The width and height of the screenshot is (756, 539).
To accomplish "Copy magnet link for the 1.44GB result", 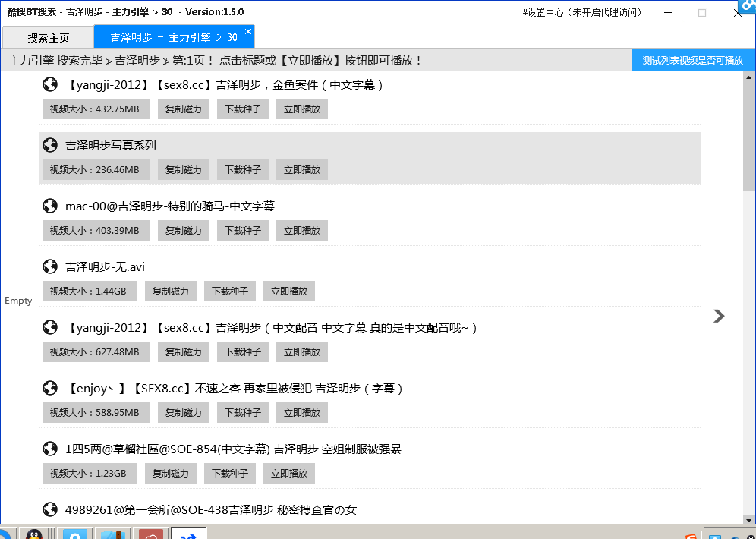I will (171, 292).
